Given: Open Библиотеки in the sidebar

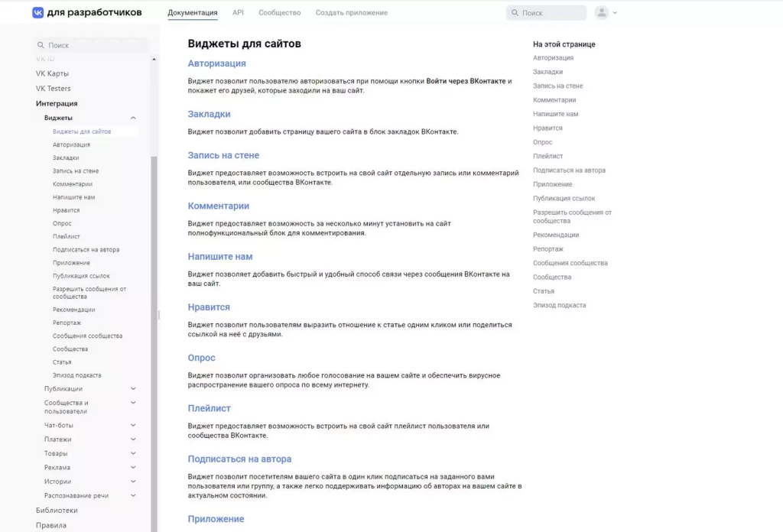Looking at the screenshot, I should (x=57, y=510).
